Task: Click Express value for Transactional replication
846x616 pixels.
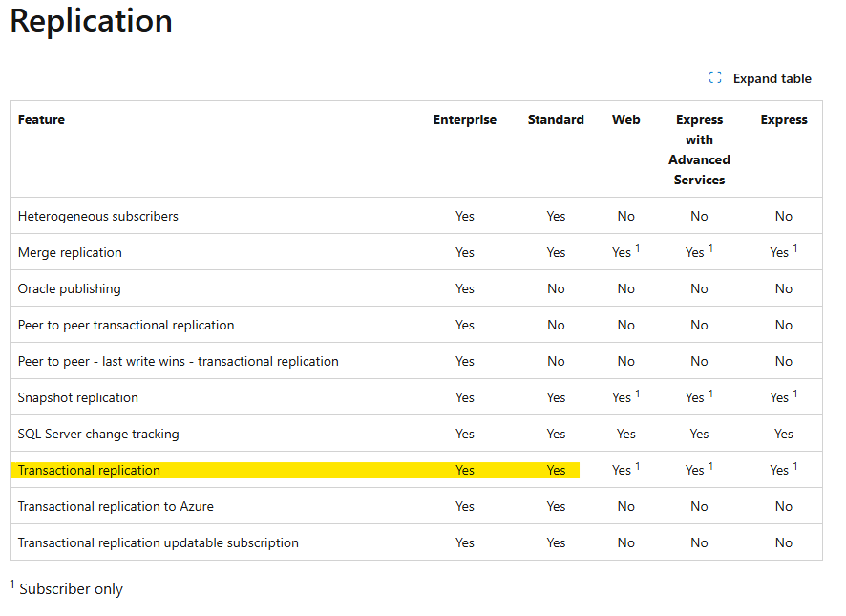Action: pos(784,469)
